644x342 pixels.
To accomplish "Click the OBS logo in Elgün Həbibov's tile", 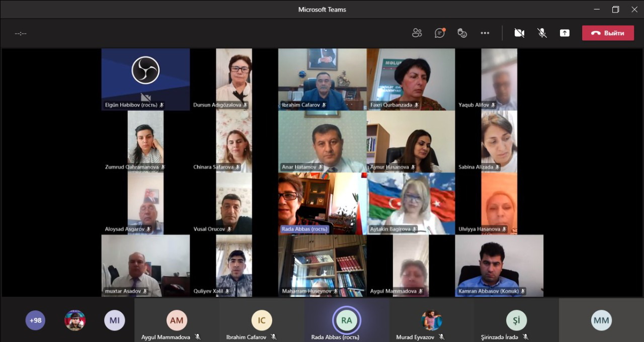I will [x=145, y=70].
